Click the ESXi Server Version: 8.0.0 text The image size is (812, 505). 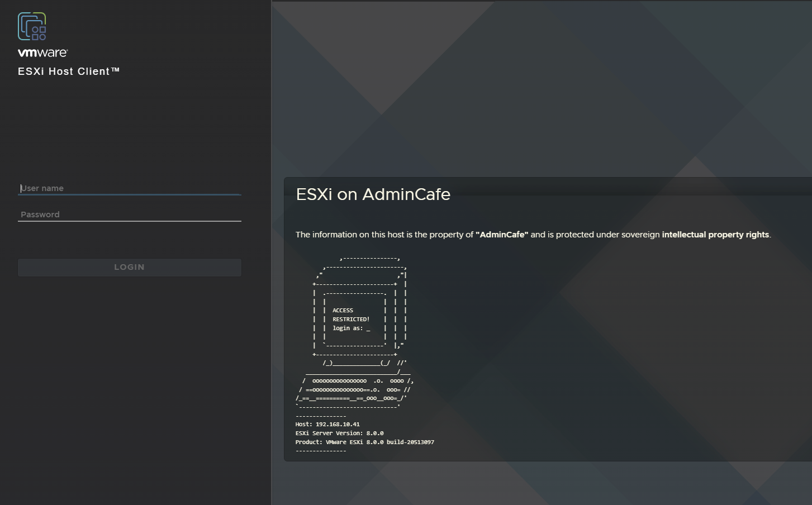click(340, 433)
